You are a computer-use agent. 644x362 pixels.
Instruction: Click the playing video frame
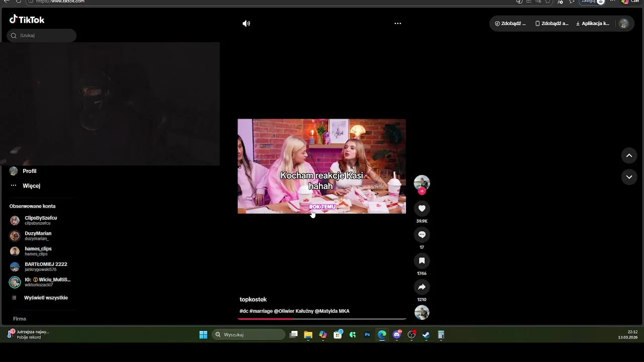(321, 166)
